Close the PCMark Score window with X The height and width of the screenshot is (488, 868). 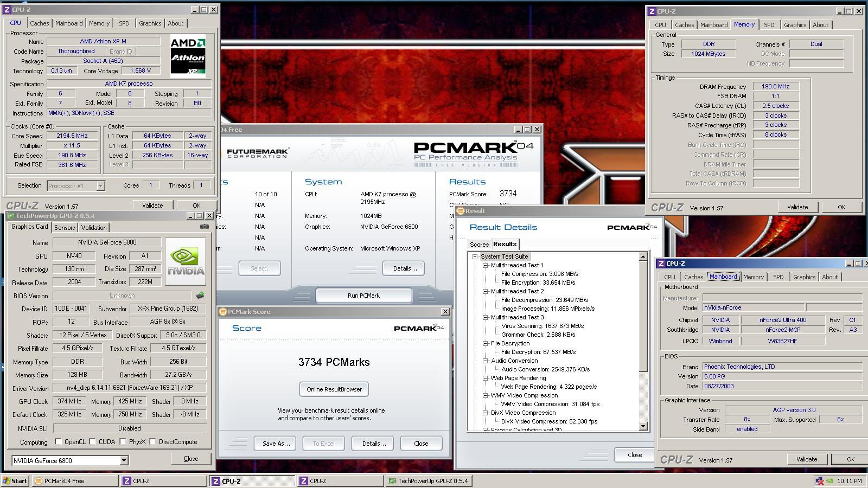click(445, 312)
